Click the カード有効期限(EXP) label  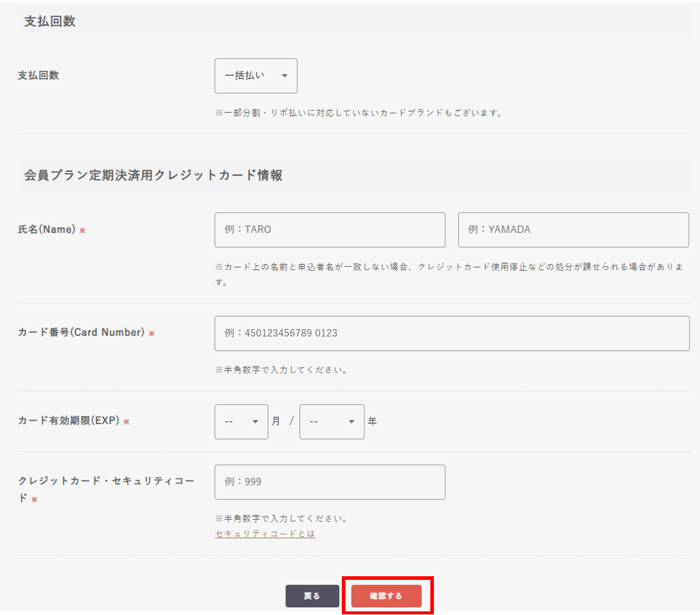tap(68, 421)
